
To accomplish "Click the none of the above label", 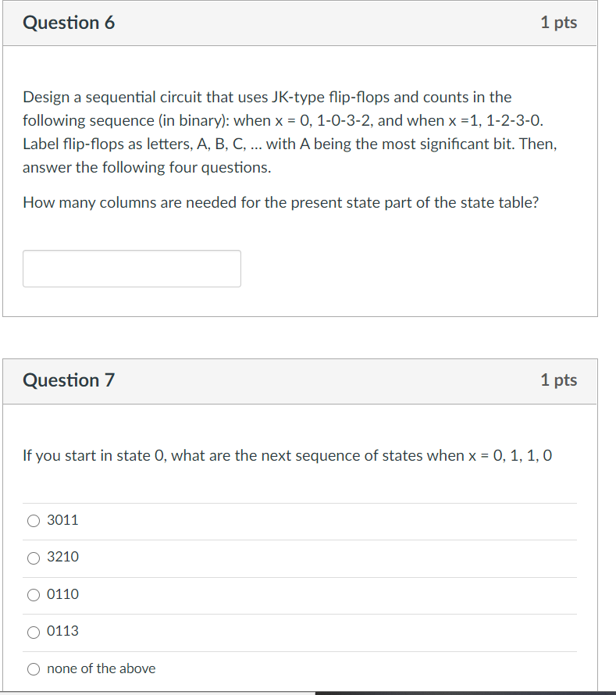I will point(101,668).
